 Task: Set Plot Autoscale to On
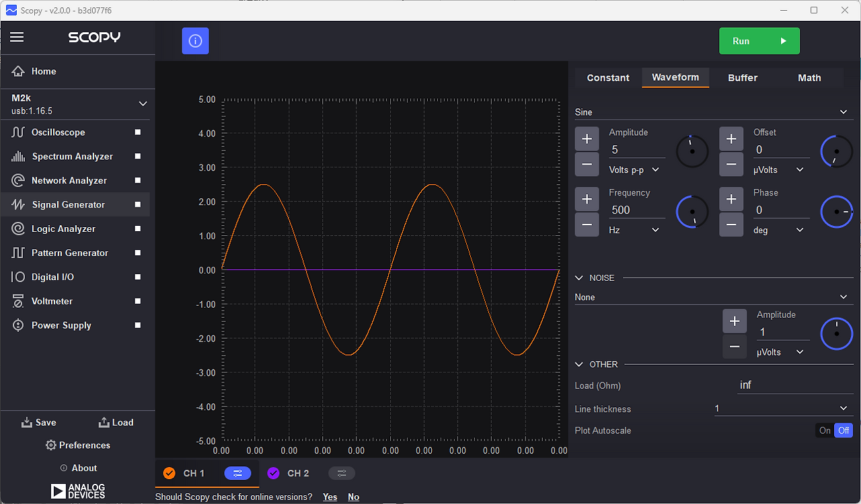click(x=825, y=431)
